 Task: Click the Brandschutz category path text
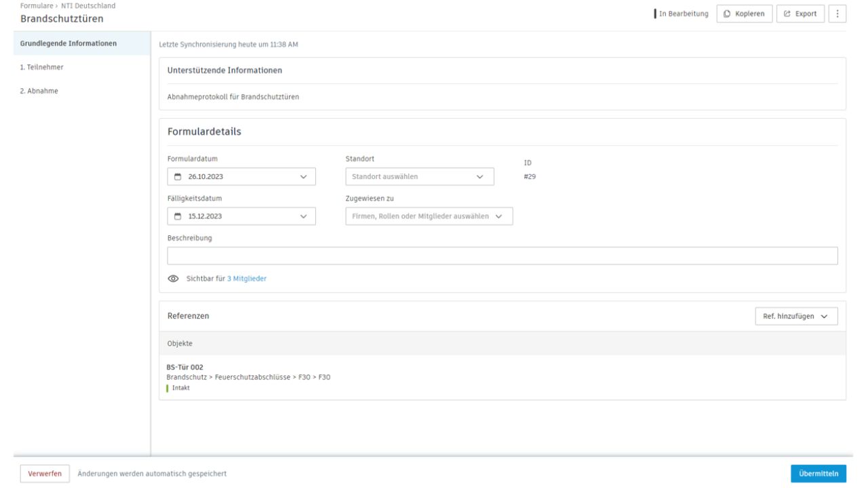pyautogui.click(x=248, y=377)
